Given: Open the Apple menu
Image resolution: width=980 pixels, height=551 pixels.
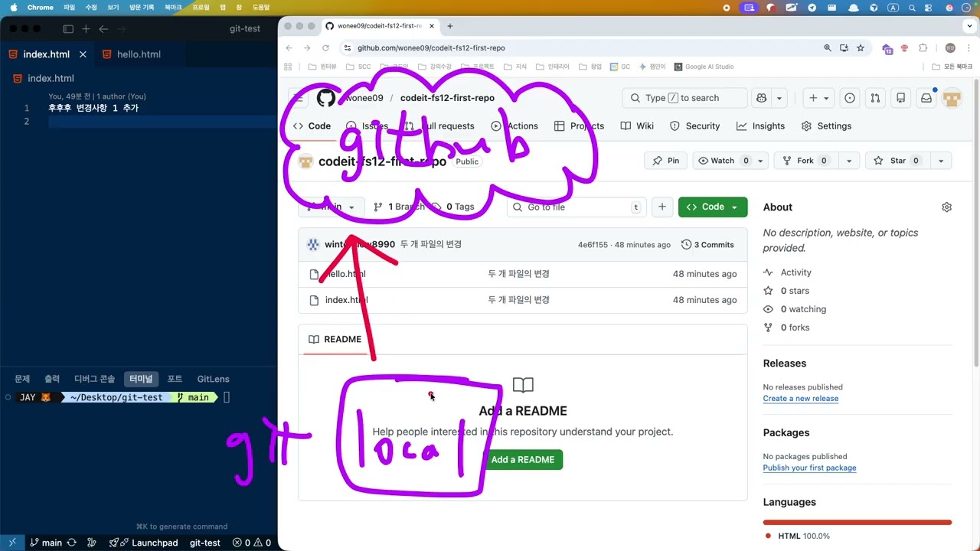Looking at the screenshot, I should pyautogui.click(x=13, y=7).
